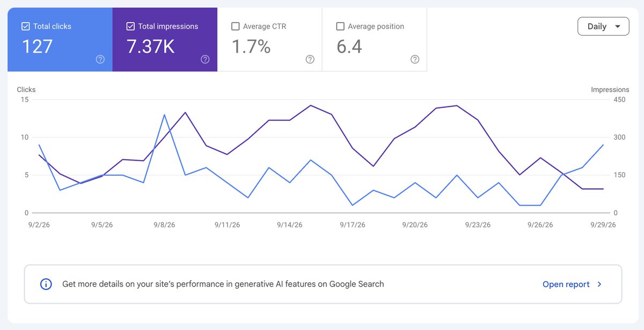Open the Daily granularity dropdown
644x330 pixels.
[603, 26]
